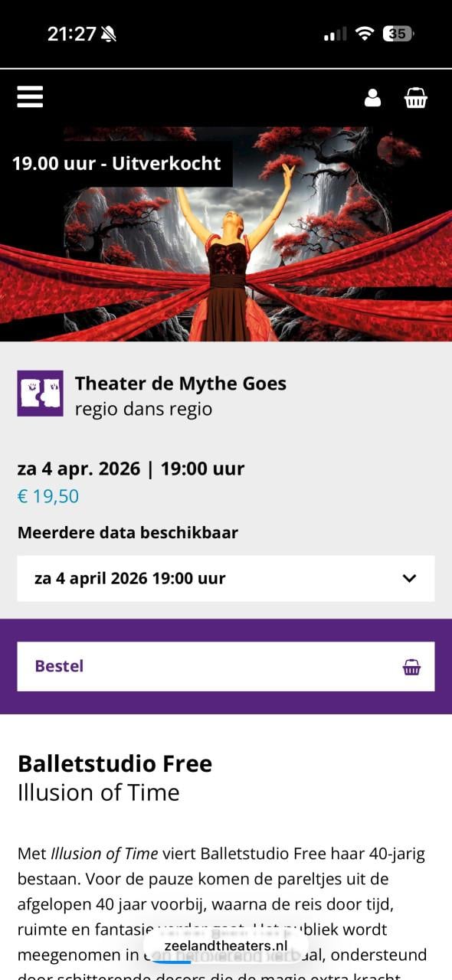This screenshot has height=980, width=452.
Task: Click the price link € 19,50
Action: (47, 496)
